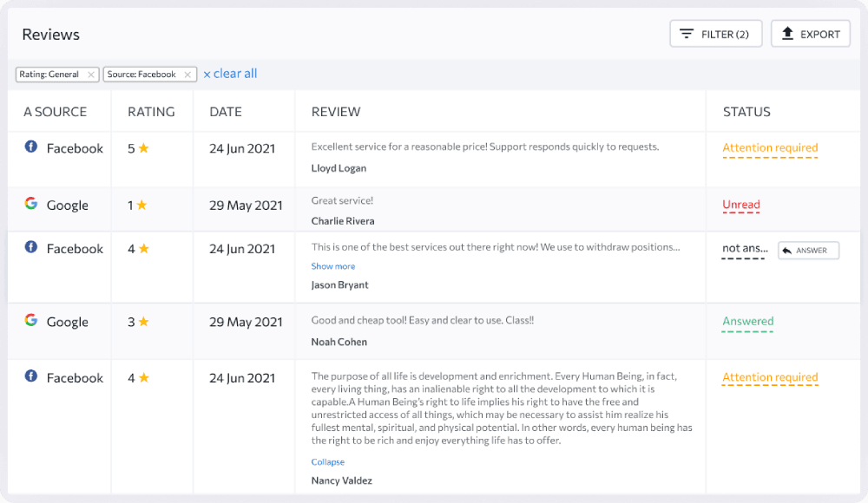Viewport: 868px width, 503px height.
Task: Open the Answered status on Noah Cohen's review
Action: pos(748,321)
